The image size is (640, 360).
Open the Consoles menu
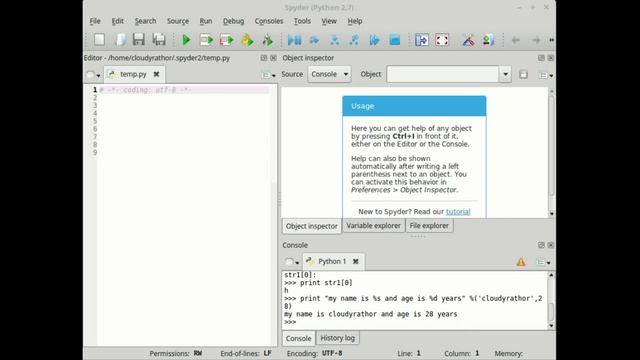269,21
